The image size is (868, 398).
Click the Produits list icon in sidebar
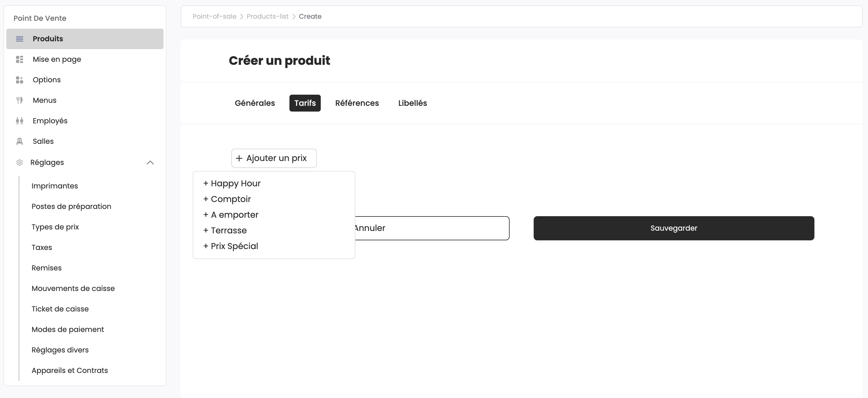20,39
